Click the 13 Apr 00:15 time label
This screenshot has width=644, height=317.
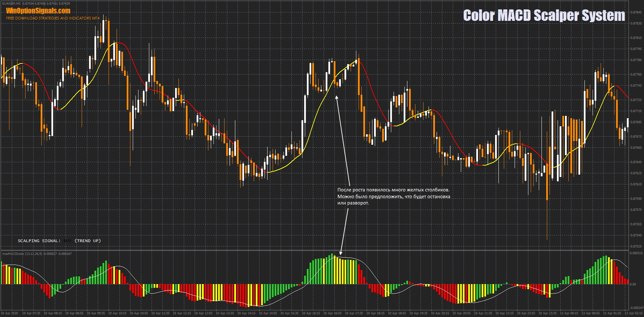[x=569, y=313]
